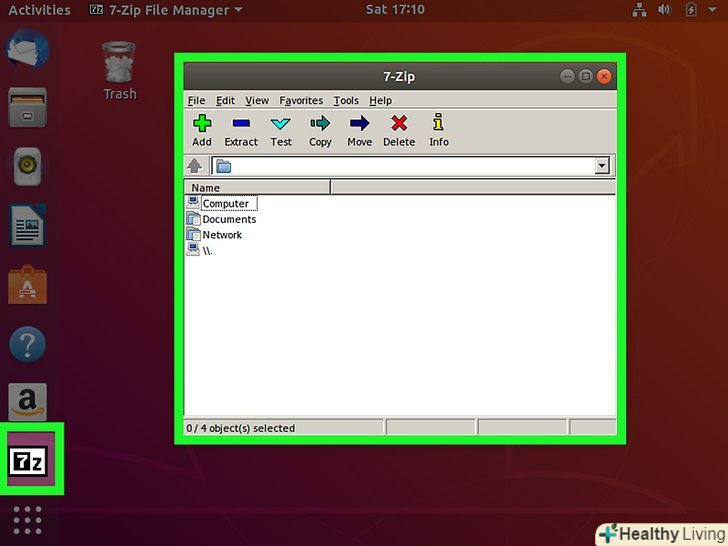This screenshot has width=728, height=546.
Task: Select the Trash desktop icon
Action: point(119,71)
